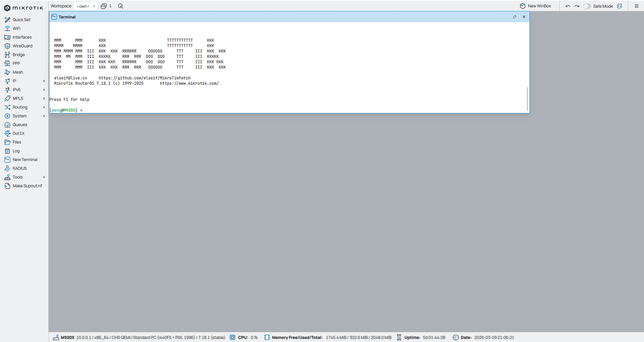Open the Workspace dropdown
This screenshot has width=644, height=342.
coord(86,6)
